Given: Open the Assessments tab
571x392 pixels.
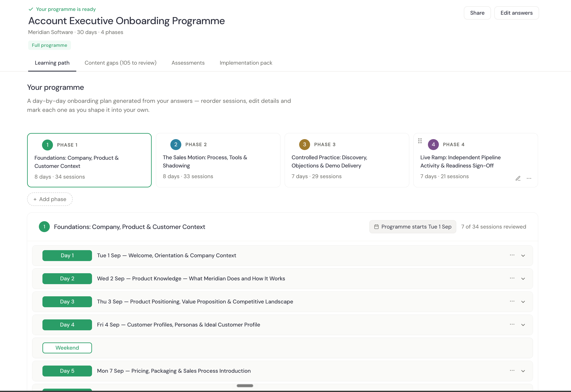Looking at the screenshot, I should click(x=188, y=63).
